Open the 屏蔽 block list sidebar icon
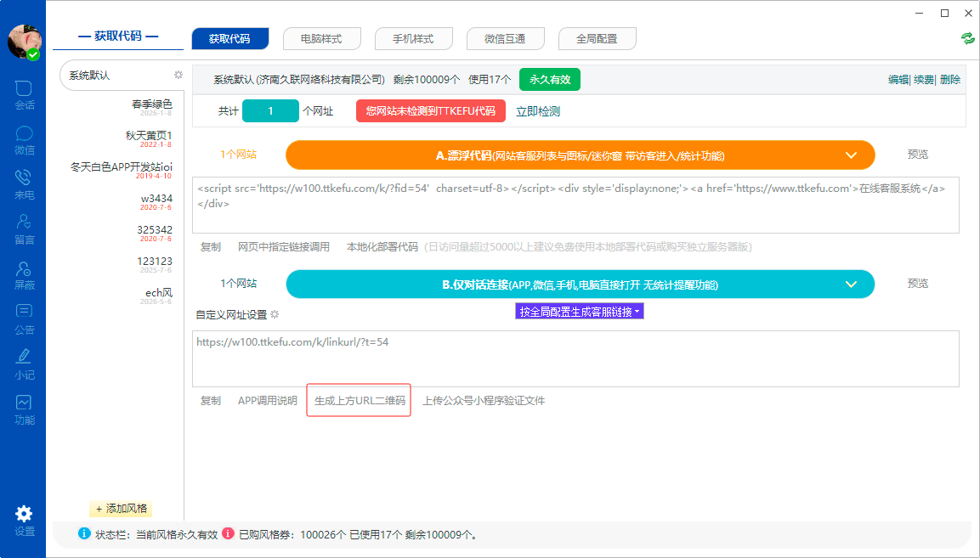 (24, 275)
